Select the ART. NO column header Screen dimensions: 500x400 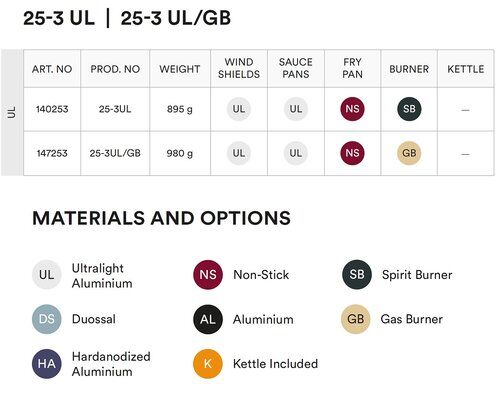[x=52, y=69]
